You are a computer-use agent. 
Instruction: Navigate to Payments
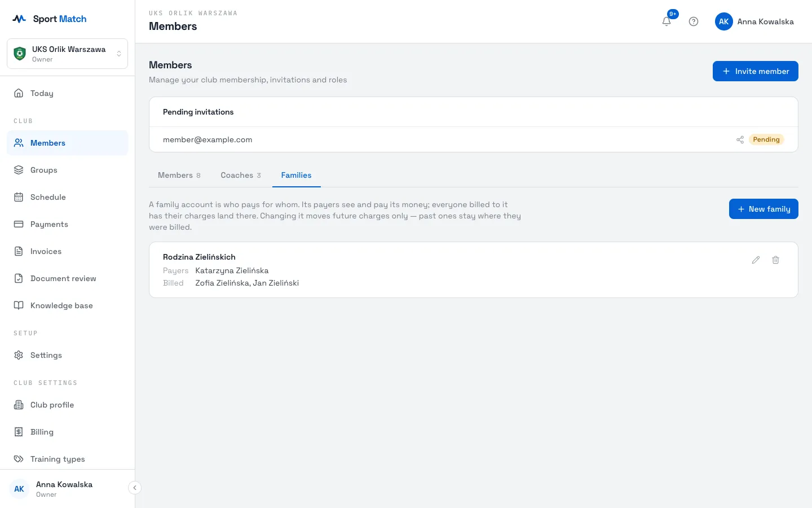67,224
